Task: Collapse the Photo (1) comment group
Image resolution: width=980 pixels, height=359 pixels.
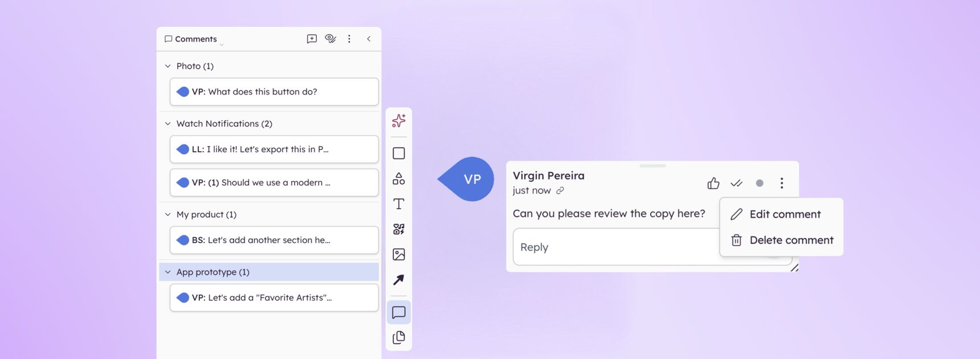Action: (168, 66)
